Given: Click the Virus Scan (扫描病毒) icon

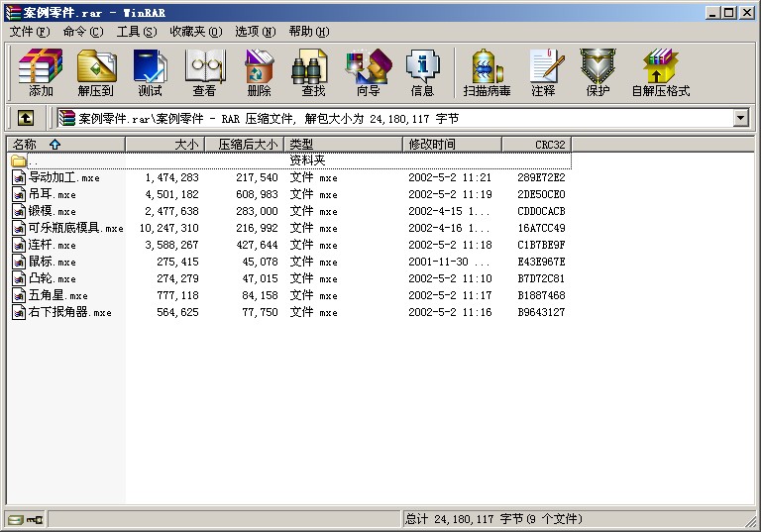Looking at the screenshot, I should coord(487,72).
